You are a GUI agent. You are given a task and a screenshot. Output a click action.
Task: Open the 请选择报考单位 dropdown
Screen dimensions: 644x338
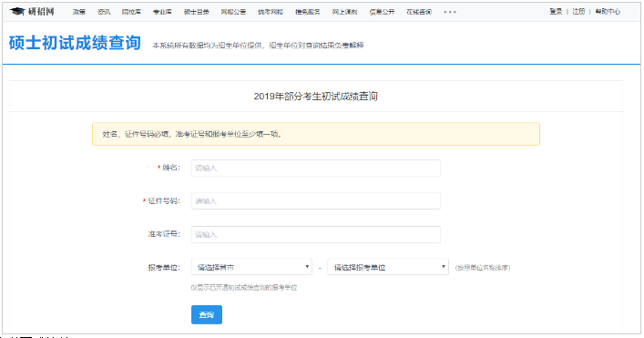tap(388, 267)
